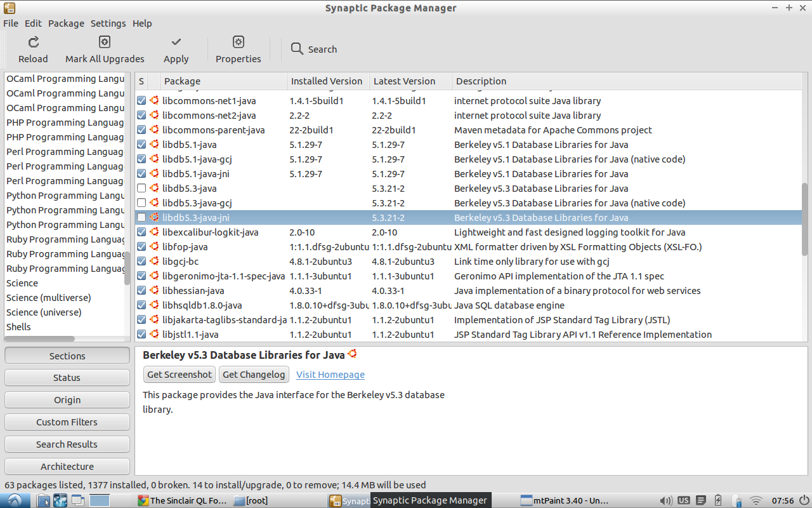Launch the file manager from the taskbar

click(43, 500)
